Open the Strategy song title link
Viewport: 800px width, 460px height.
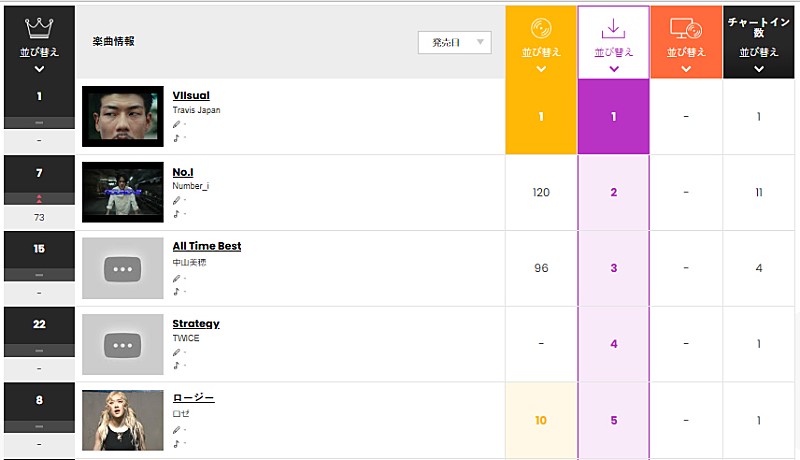pos(195,323)
